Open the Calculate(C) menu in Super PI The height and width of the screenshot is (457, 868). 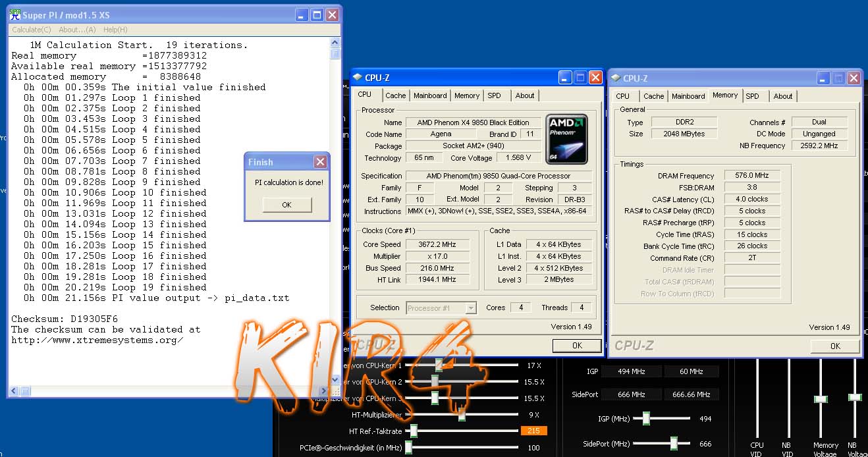(31, 30)
